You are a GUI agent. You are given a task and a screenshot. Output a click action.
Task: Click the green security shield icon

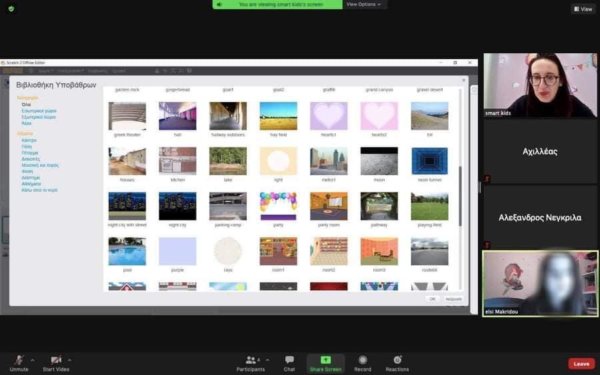(11, 8)
